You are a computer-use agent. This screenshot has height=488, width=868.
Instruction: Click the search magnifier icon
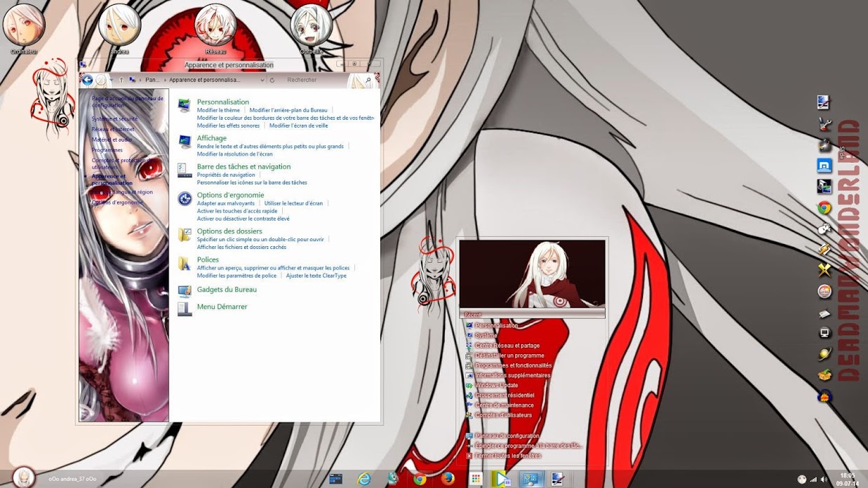(368, 80)
